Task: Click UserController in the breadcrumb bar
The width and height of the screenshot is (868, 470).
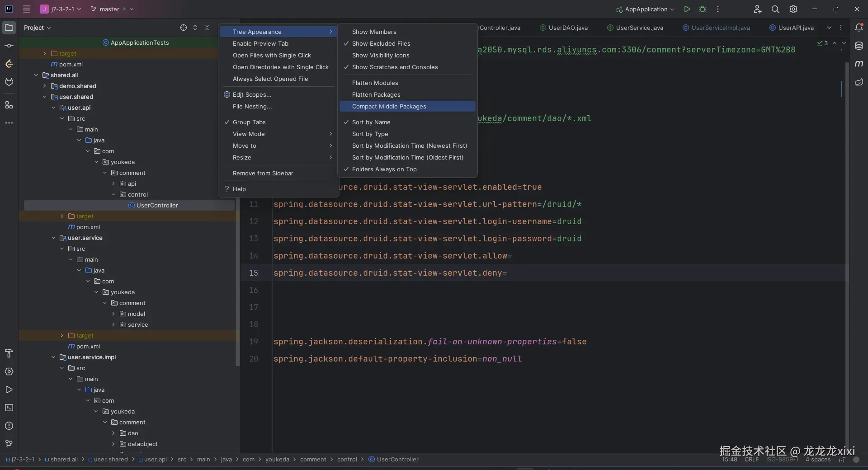Action: click(x=397, y=459)
